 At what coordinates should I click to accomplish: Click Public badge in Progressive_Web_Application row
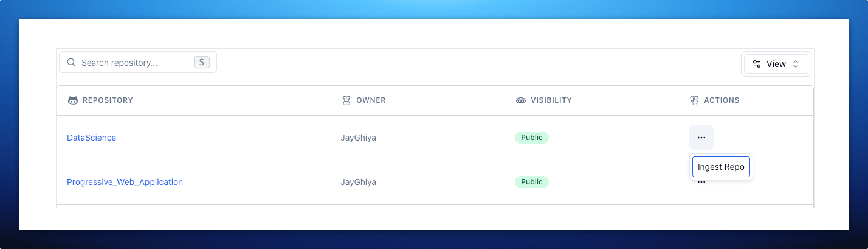[x=532, y=182]
